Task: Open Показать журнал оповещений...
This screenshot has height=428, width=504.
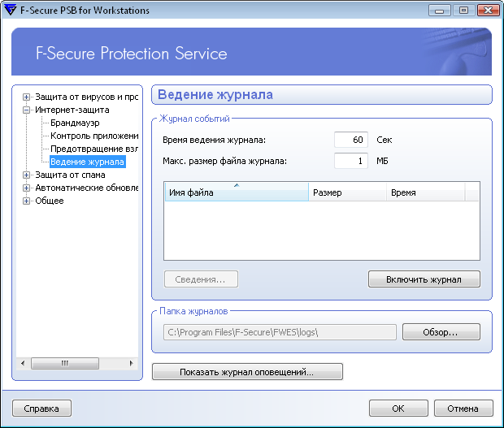Action: 247,372
